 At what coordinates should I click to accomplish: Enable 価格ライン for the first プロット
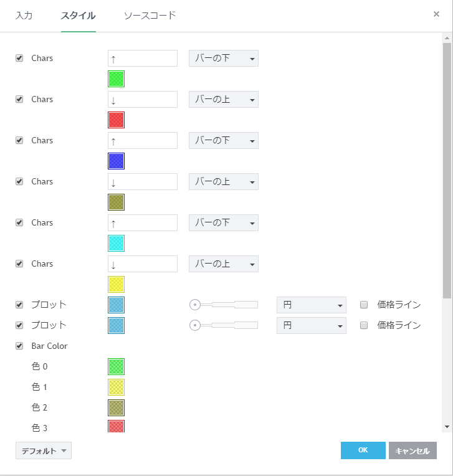(x=365, y=305)
